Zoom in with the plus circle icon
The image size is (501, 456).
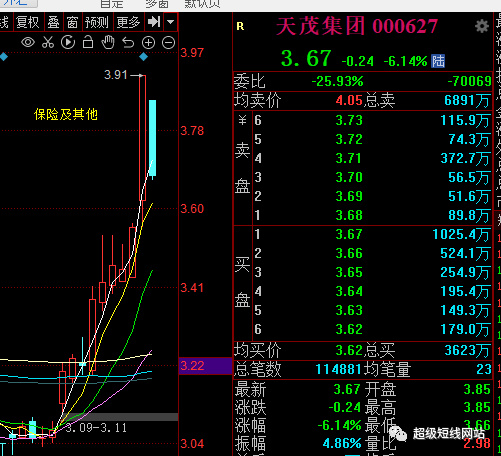point(148,43)
